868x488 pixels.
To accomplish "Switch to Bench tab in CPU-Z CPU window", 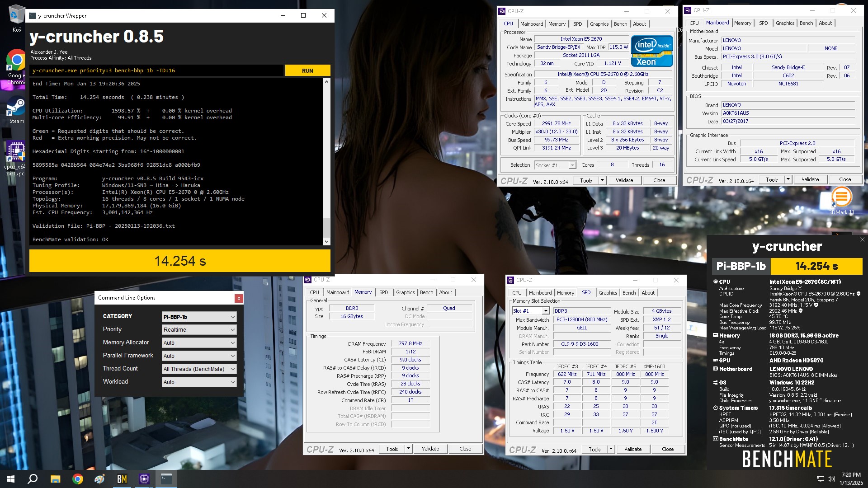I will pos(620,24).
